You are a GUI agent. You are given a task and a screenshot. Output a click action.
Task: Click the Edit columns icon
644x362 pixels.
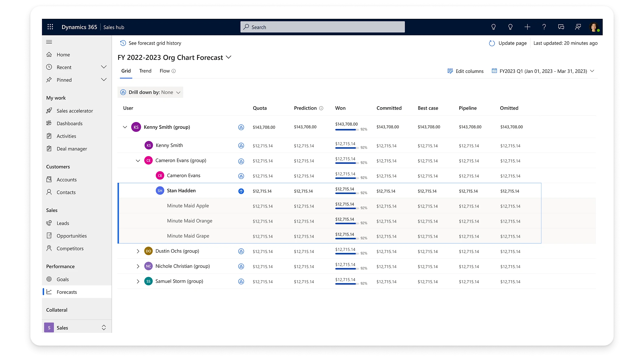tap(450, 71)
